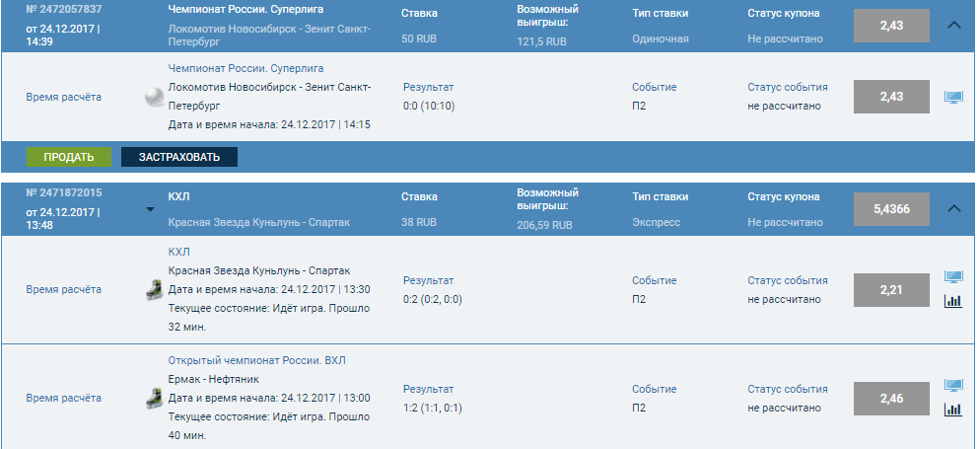Click the 2,21 odds box
The image size is (980, 449).
pyautogui.click(x=891, y=289)
